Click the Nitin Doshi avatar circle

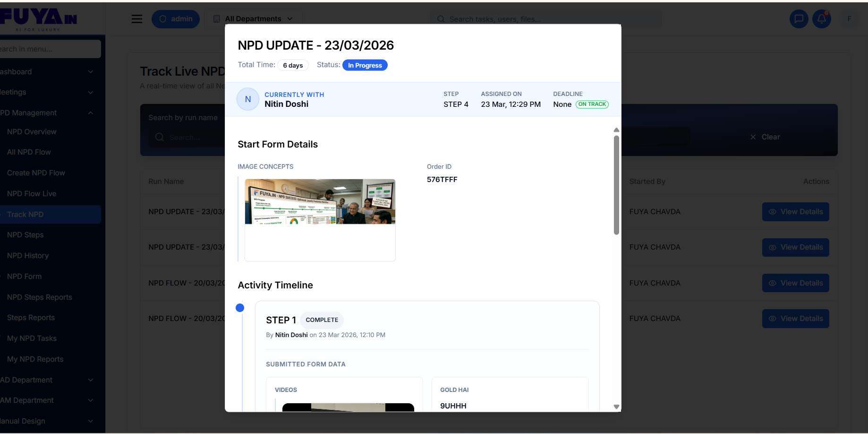(x=247, y=99)
